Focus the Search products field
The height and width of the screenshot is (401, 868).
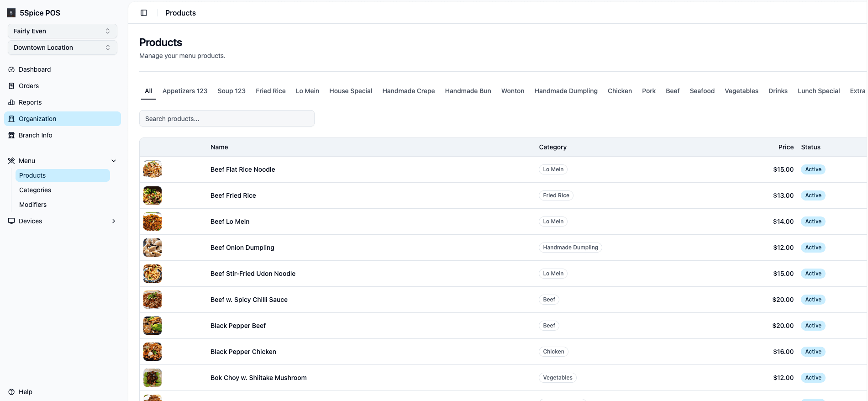tap(227, 118)
